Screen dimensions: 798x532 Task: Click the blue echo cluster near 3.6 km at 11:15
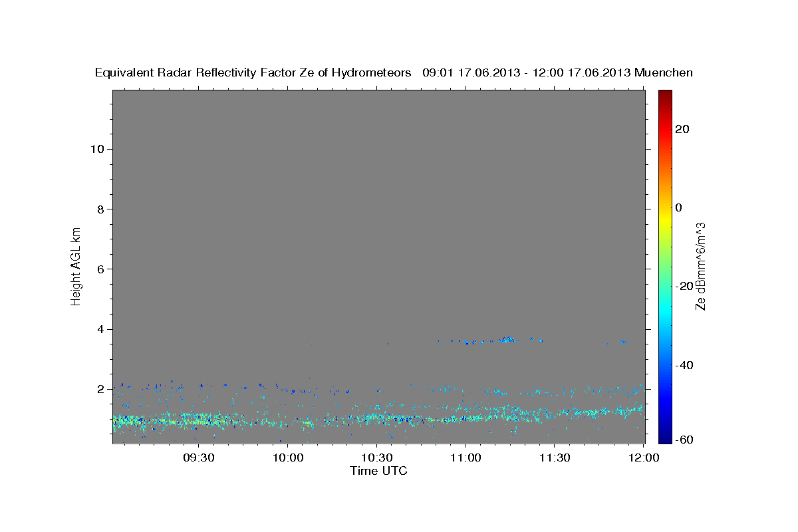pos(507,340)
